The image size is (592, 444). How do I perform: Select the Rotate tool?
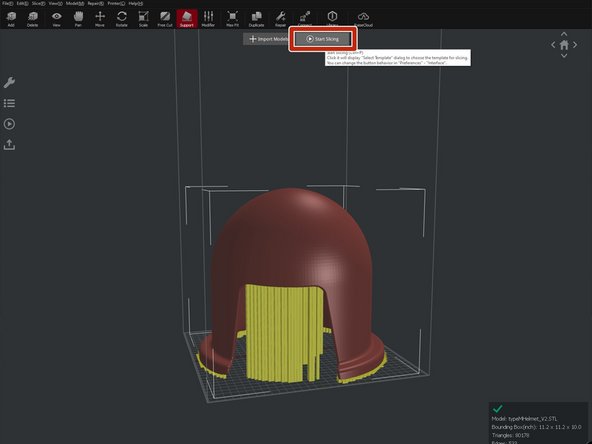122,18
